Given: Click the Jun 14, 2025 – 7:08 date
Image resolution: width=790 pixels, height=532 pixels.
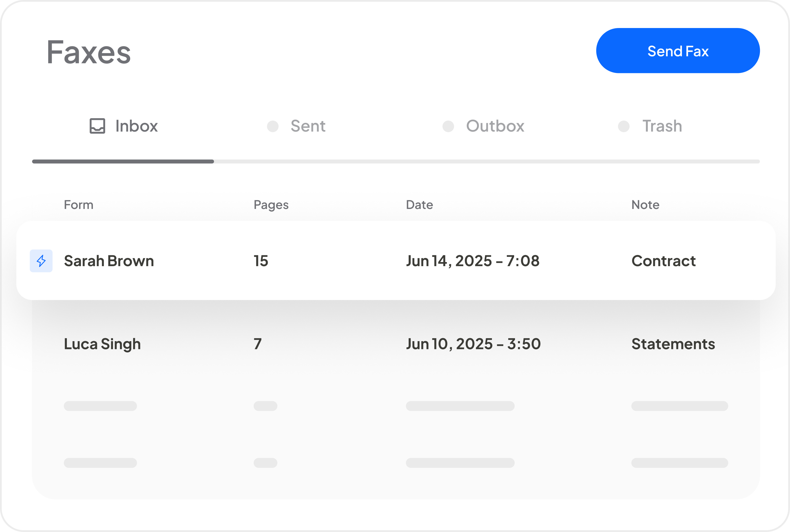Looking at the screenshot, I should (x=472, y=261).
